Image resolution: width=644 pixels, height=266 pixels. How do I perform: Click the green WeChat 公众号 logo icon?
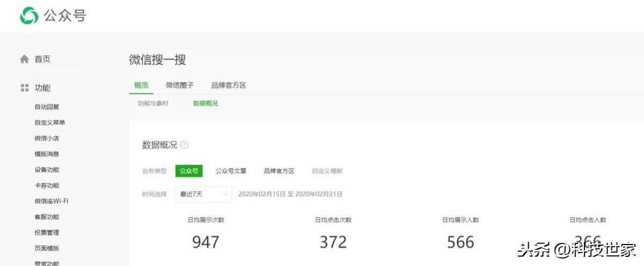click(x=28, y=16)
